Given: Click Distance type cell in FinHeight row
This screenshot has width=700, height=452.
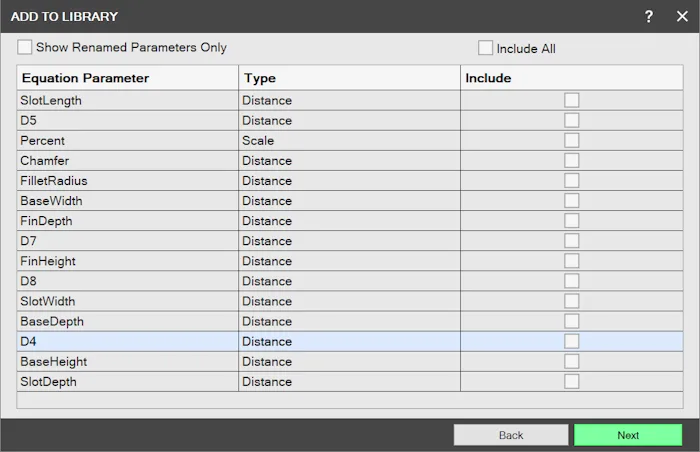Looking at the screenshot, I should 350,261.
